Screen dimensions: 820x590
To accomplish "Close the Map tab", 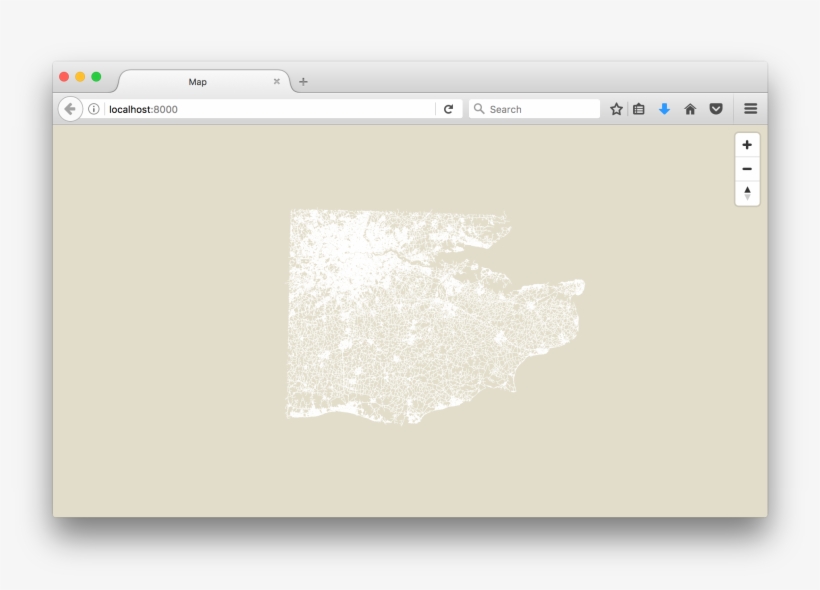I will pos(276,81).
